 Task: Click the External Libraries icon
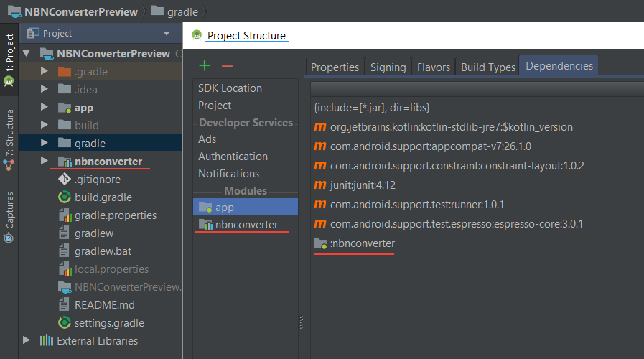pyautogui.click(x=47, y=340)
